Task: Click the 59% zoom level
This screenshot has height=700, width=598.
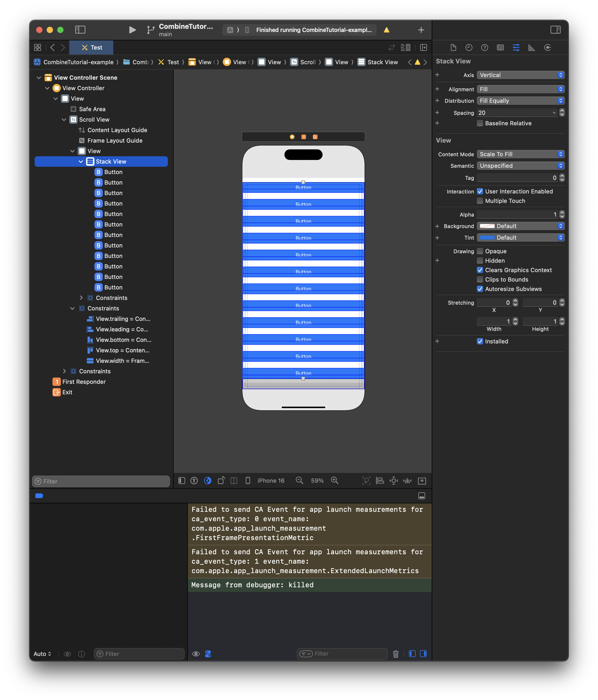Action: (x=317, y=480)
